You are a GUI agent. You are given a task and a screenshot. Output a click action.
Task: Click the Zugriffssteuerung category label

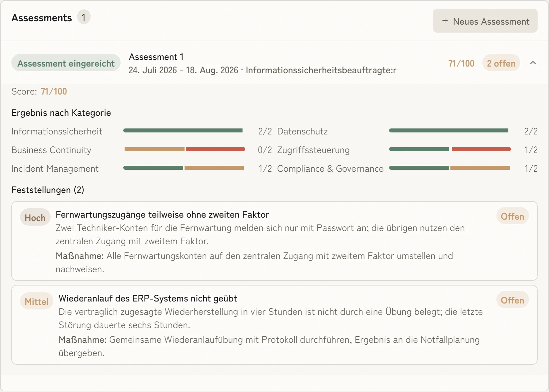click(313, 150)
